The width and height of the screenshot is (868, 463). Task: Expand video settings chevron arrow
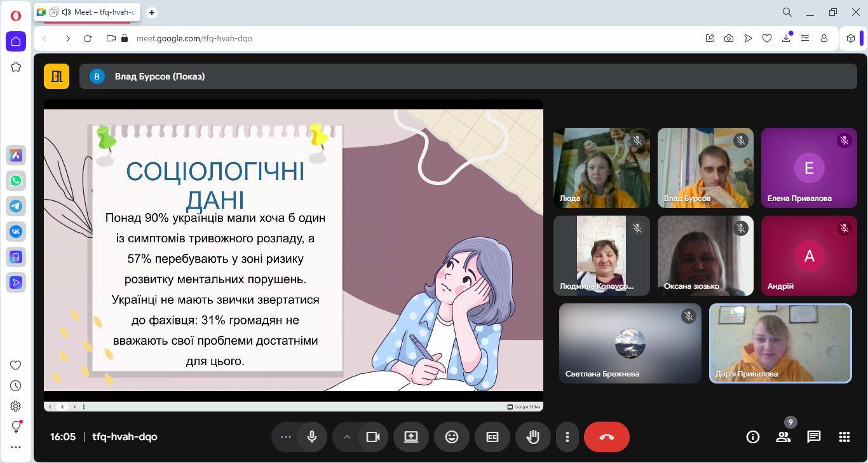click(x=347, y=437)
